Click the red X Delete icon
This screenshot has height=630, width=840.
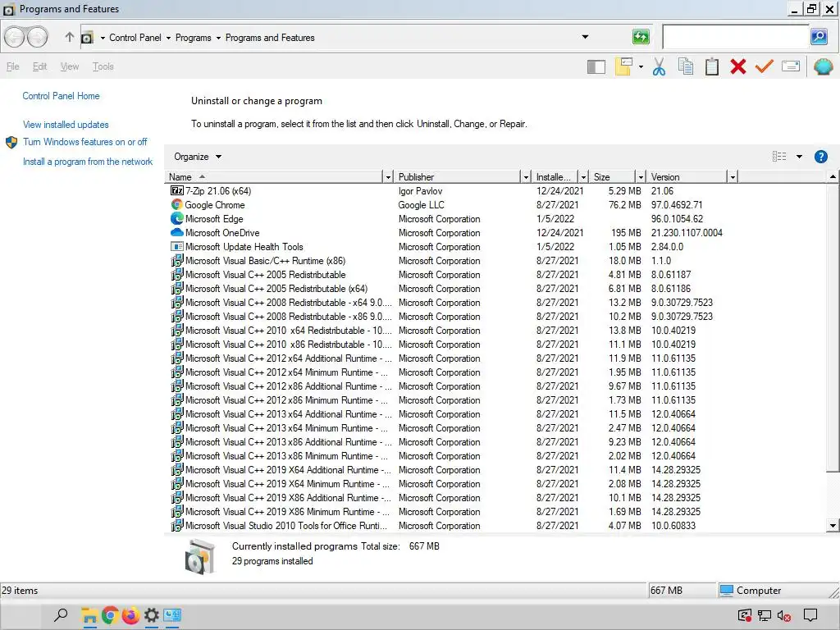[x=737, y=67]
